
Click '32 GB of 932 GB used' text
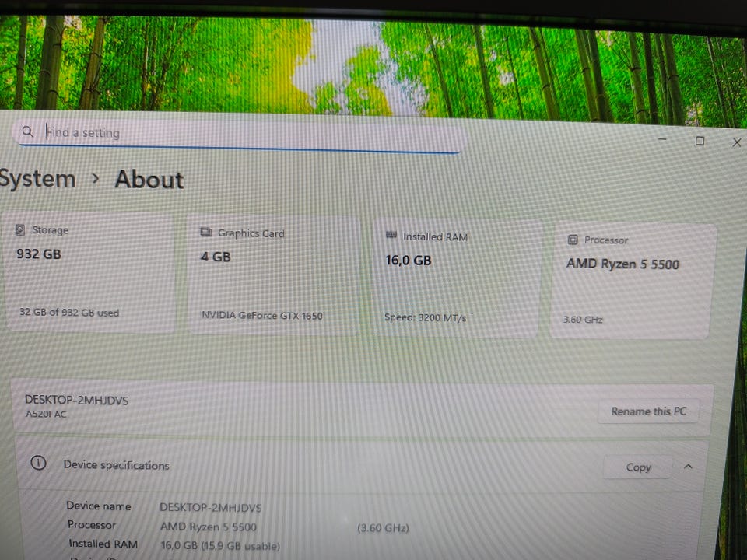tap(69, 313)
